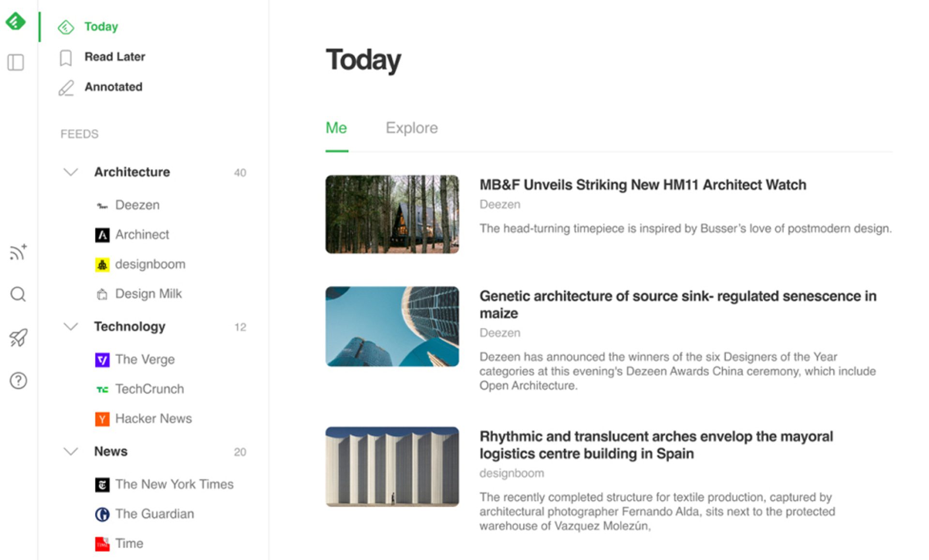Collapse the Architecture feeds group
The width and height of the screenshot is (929, 560).
click(71, 172)
